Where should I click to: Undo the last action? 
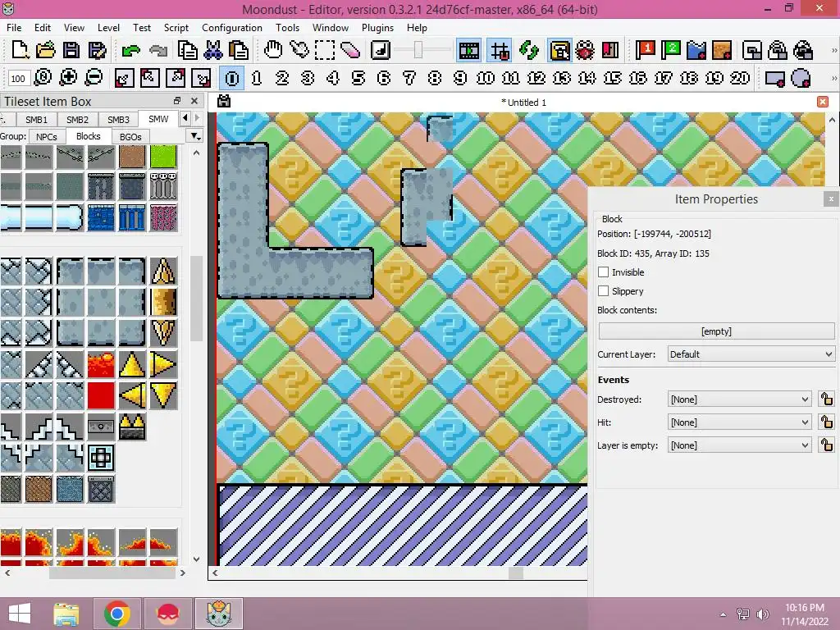pos(130,51)
